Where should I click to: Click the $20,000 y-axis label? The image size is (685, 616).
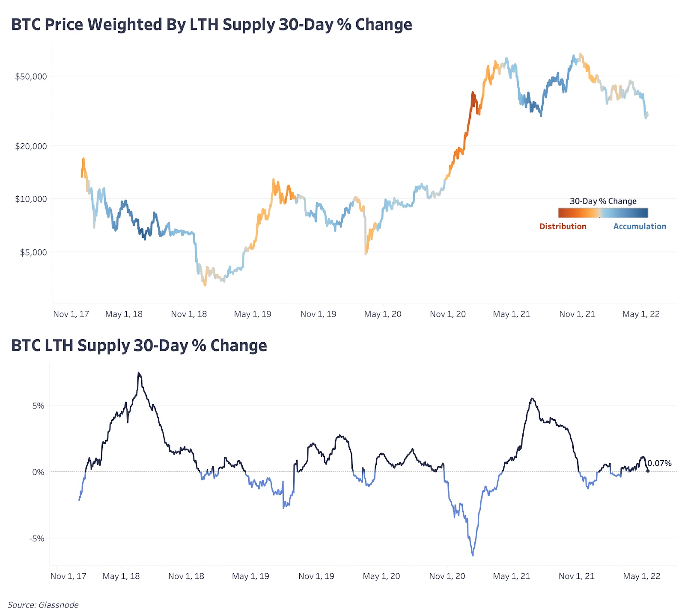[31, 146]
